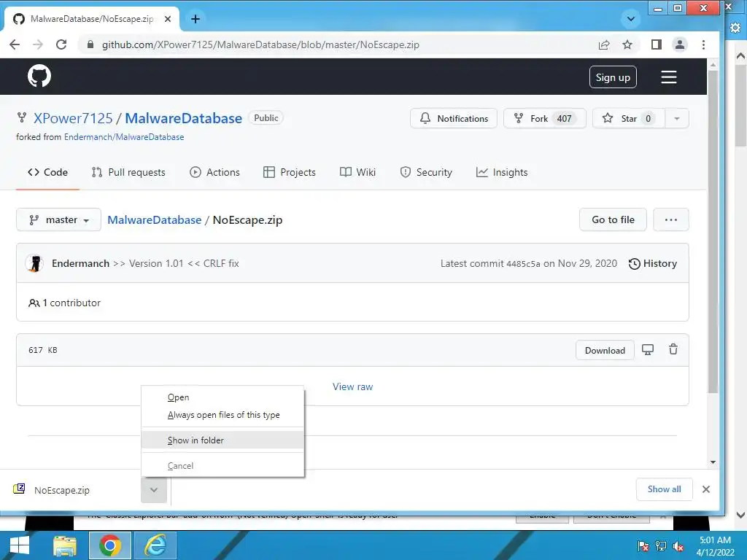Click the page vertical scrollbar thumb
The image size is (747, 560).
pos(713,231)
